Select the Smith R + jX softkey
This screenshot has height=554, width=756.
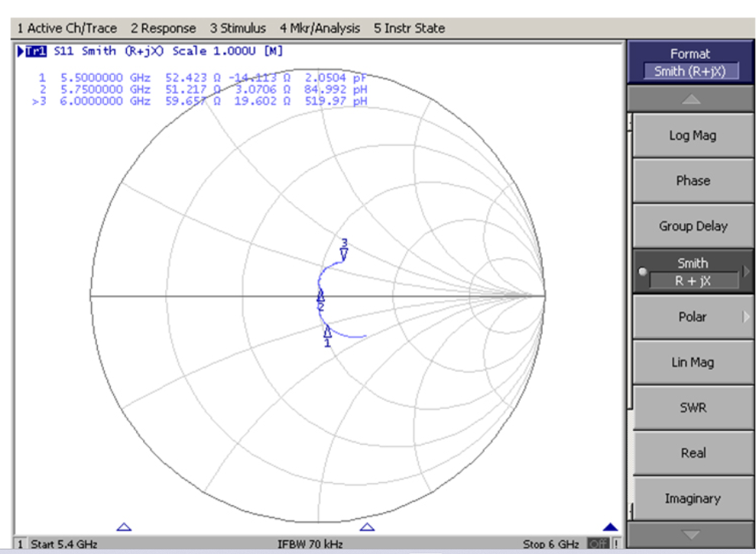click(693, 271)
